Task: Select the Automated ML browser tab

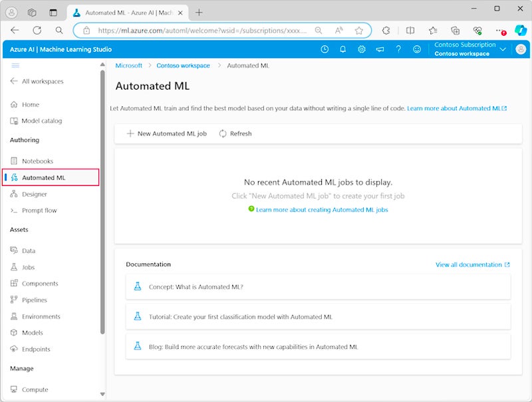Action: point(128,13)
